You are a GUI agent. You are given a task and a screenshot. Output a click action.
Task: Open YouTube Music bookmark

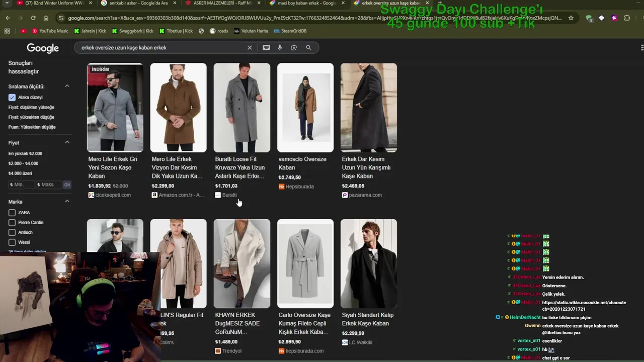[x=50, y=31]
